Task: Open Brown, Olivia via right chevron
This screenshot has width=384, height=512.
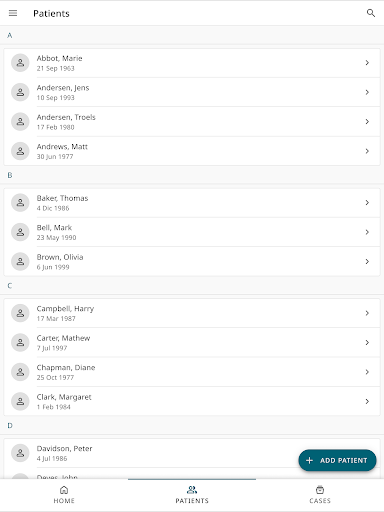Action: pos(367,261)
